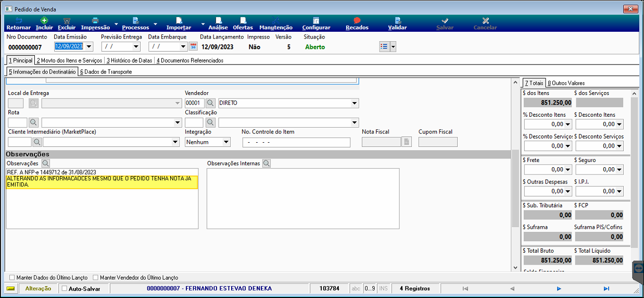Open the Configurar settings button
Image resolution: width=644 pixels, height=298 pixels.
(x=316, y=24)
